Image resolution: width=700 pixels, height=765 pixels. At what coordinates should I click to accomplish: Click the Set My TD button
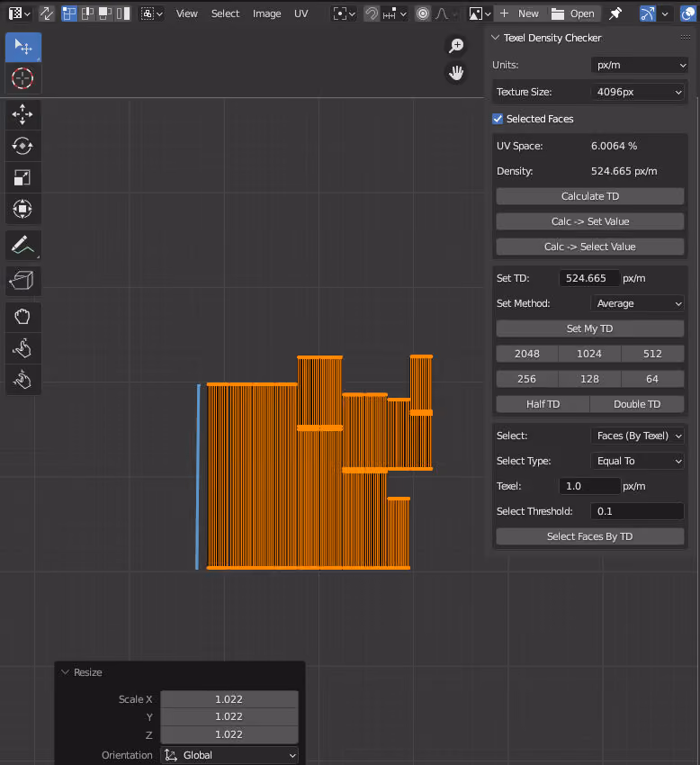coord(589,328)
